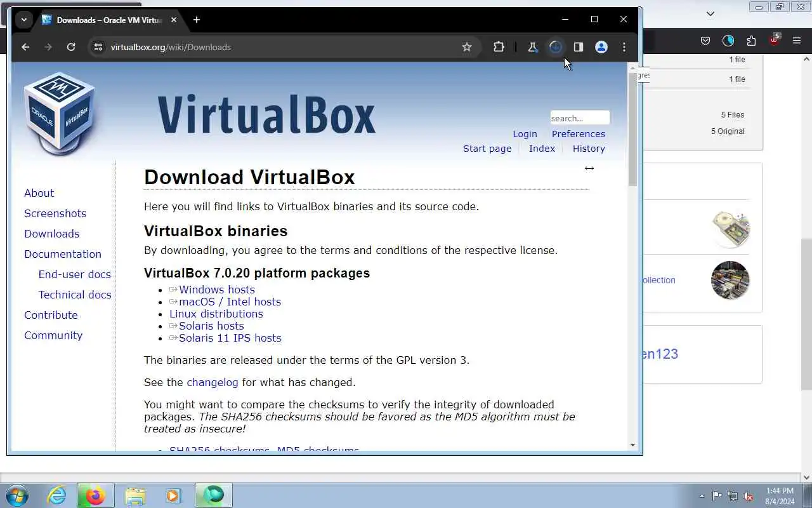Open Firefox extensions puzzle icon

751,41
